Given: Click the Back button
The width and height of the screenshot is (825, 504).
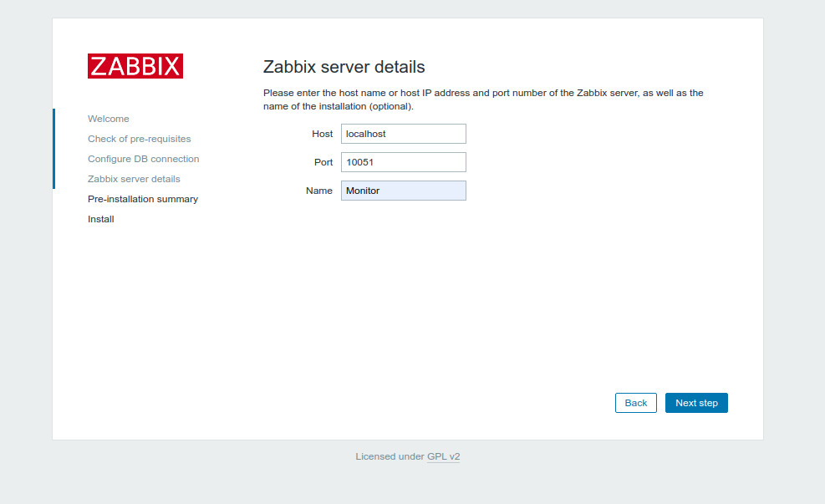Looking at the screenshot, I should click(x=635, y=403).
